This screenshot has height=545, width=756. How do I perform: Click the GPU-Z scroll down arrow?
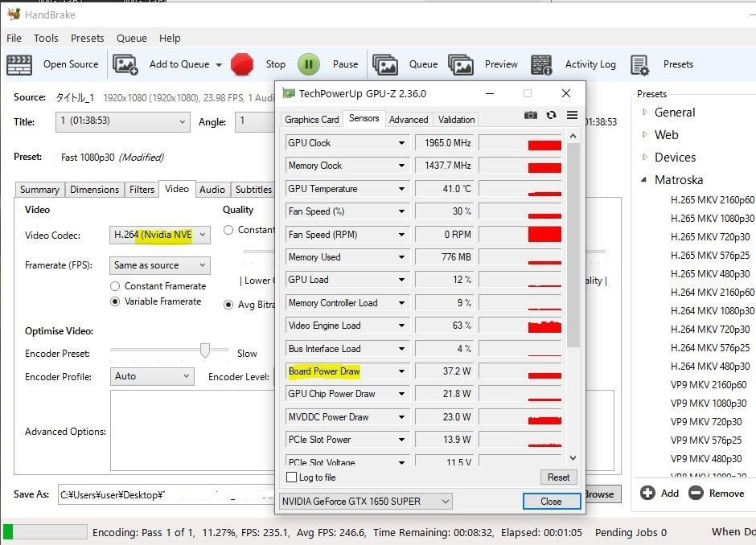pos(573,457)
